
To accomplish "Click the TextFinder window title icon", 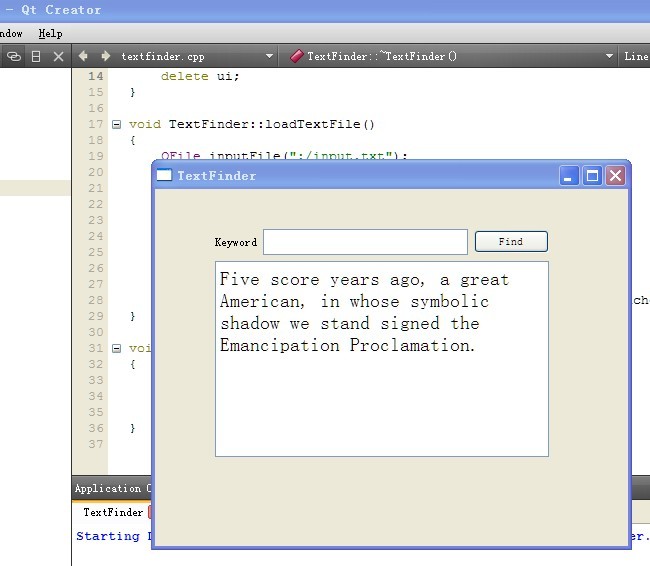I will tap(164, 176).
